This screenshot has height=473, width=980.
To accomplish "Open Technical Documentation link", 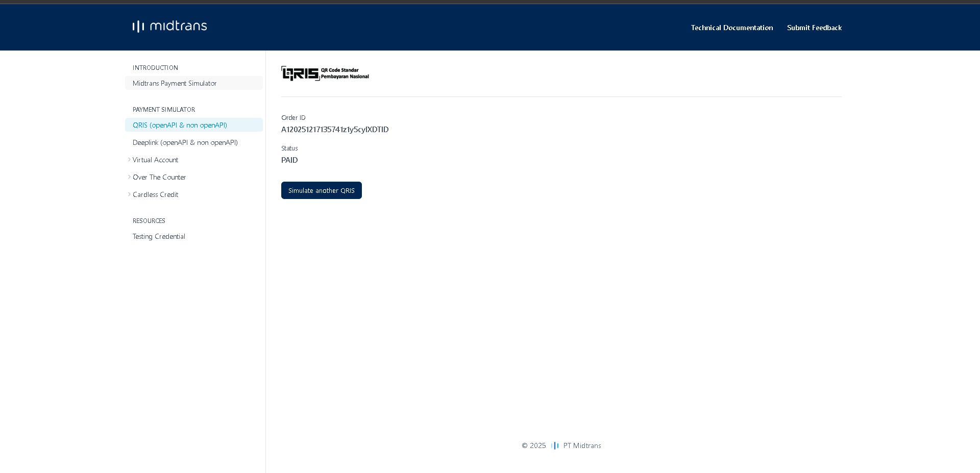I will coord(731,28).
